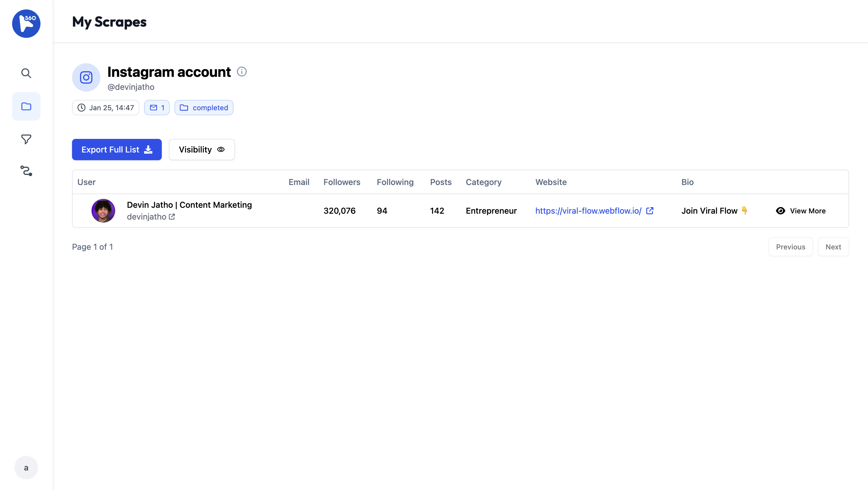Select the folder (My Scrapes) sidebar icon
Image resolution: width=868 pixels, height=490 pixels.
click(26, 107)
